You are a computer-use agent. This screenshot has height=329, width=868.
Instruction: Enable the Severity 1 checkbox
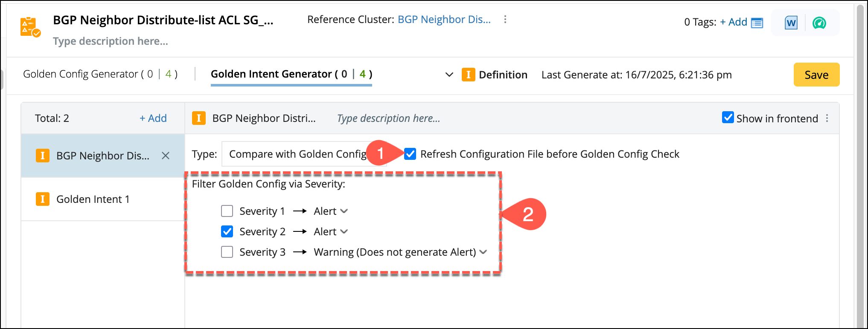[227, 211]
